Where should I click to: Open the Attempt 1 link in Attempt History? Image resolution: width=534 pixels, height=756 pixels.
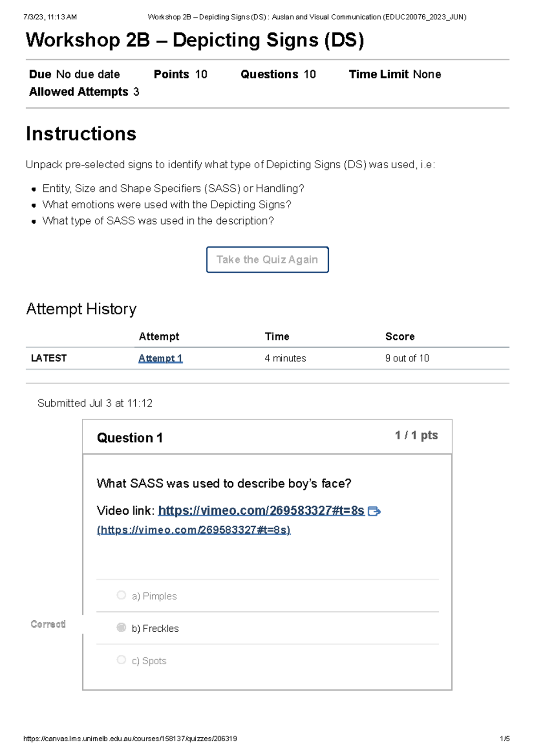(160, 358)
